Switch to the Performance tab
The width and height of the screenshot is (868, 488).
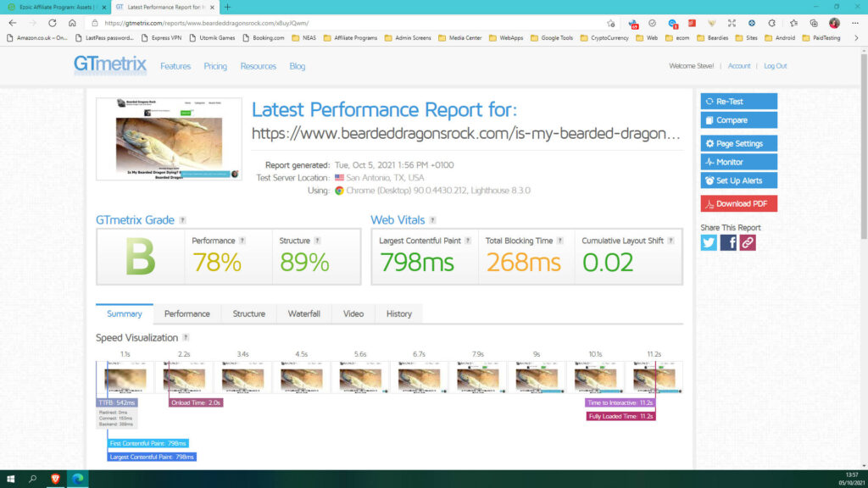[187, 313]
